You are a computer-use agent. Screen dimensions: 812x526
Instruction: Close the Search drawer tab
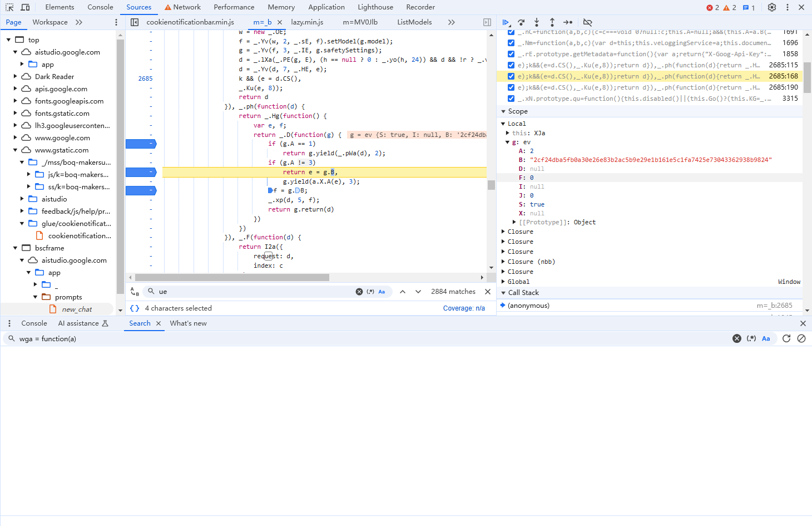(159, 323)
